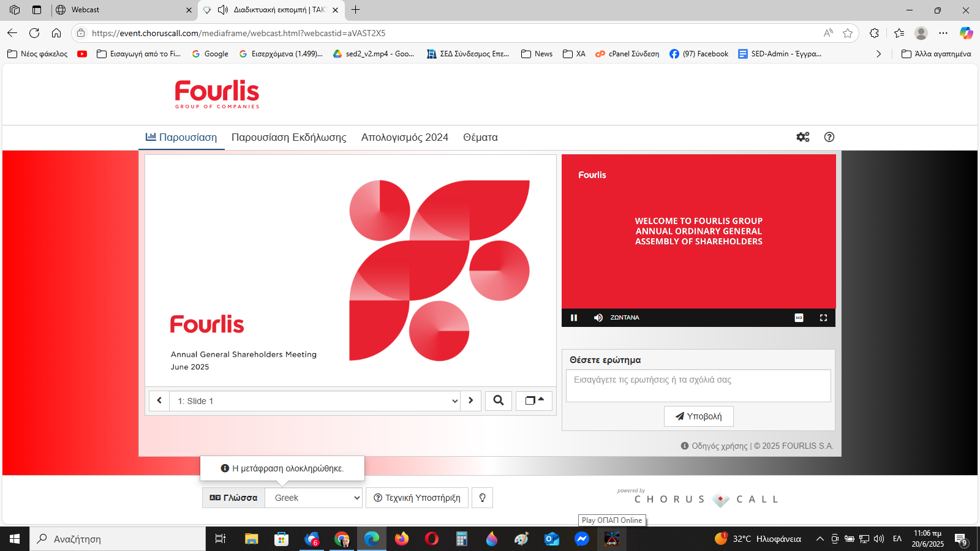The image size is (980, 551).
Task: Click the Fourlis header logo
Action: 217,94
